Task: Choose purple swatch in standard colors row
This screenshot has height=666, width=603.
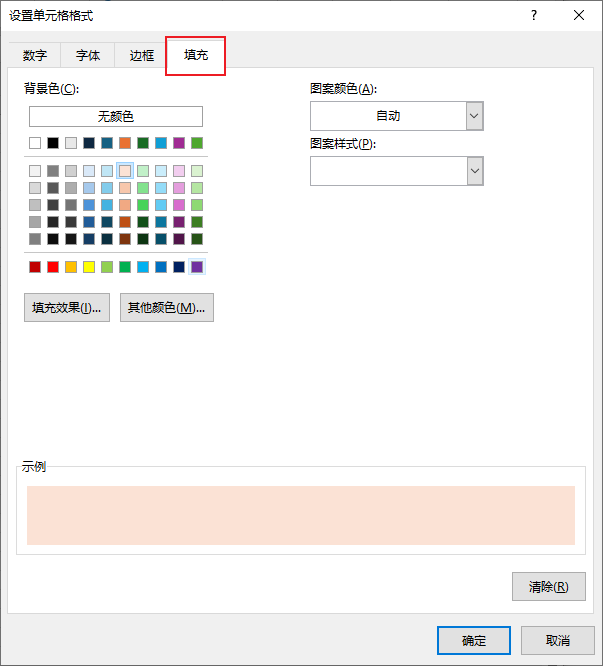Action: coord(197,267)
